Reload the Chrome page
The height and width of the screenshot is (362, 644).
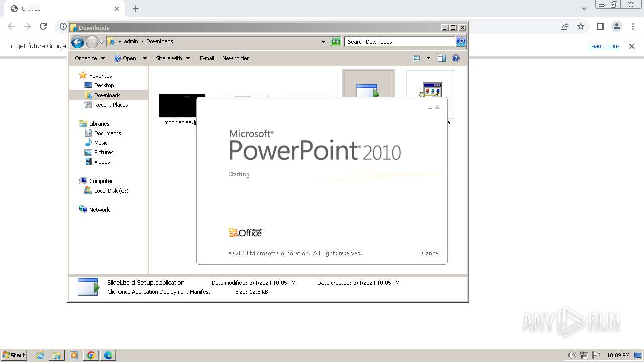[43, 26]
